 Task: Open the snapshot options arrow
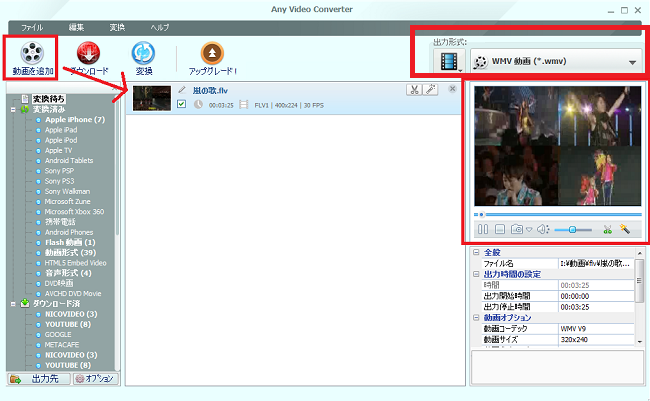(x=529, y=229)
